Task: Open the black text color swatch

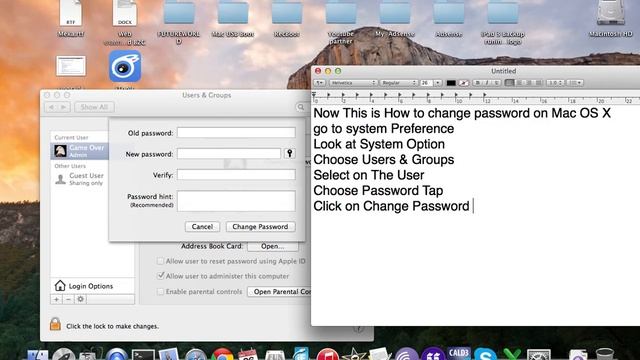Action: [x=451, y=83]
